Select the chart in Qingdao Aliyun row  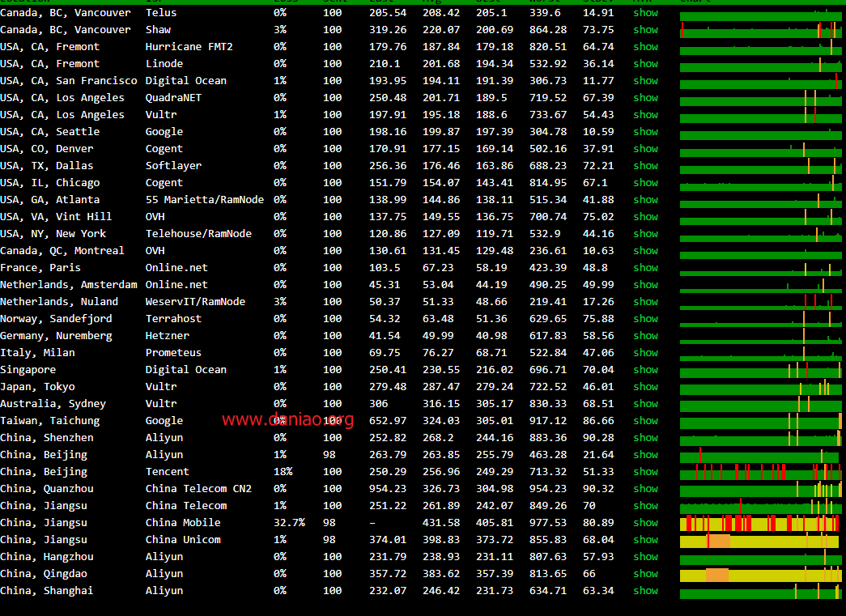[760, 573]
